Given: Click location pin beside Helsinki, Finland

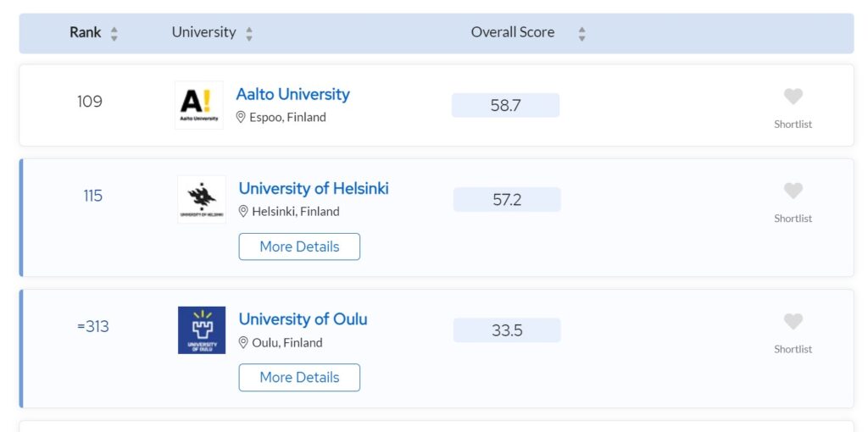Looking at the screenshot, I should click(243, 212).
